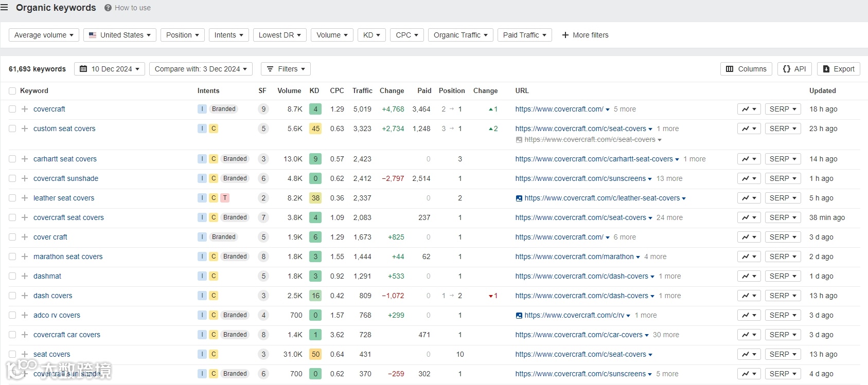Open the 10 Dec 2024 date picker
Viewport: 868px width, 385px height.
click(110, 69)
